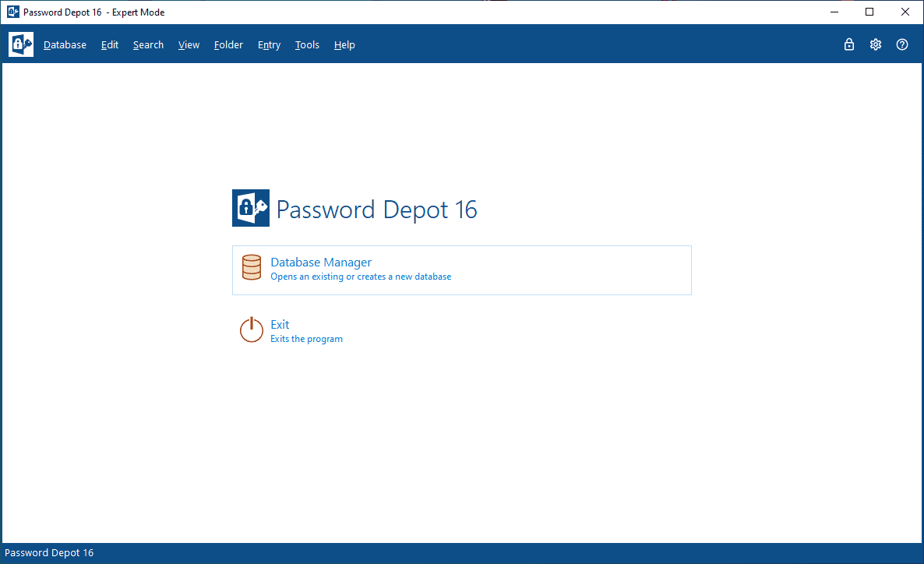Click the Password Depot logo in menu bar

pyautogui.click(x=21, y=44)
